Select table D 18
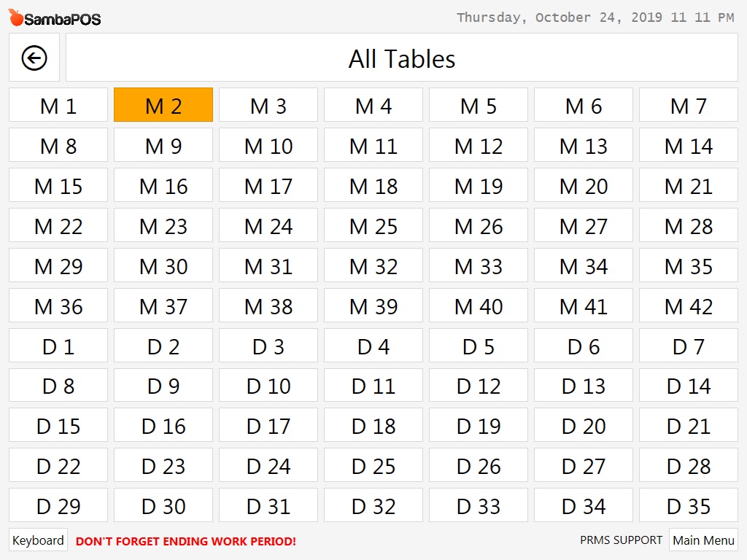 373,426
